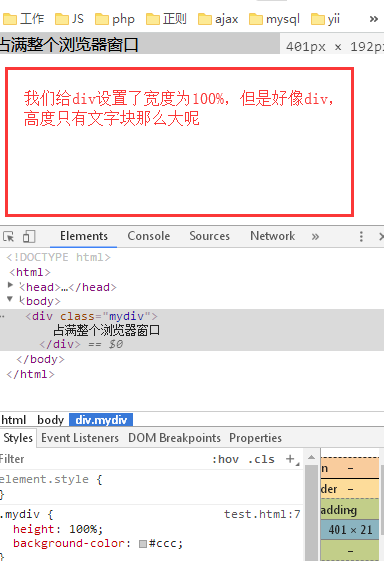Image resolution: width=384 pixels, height=561 pixels.
Task: Open the mysql bookmark folder
Action: point(274,19)
